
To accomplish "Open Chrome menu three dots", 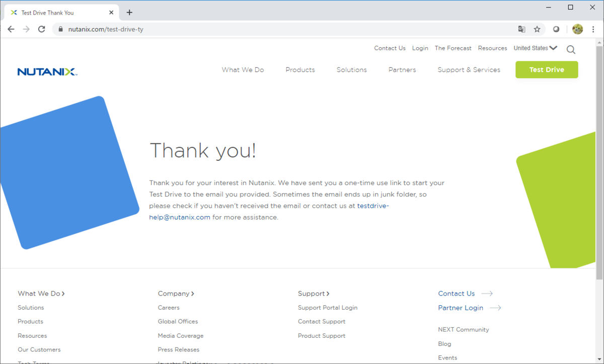I will pos(593,29).
